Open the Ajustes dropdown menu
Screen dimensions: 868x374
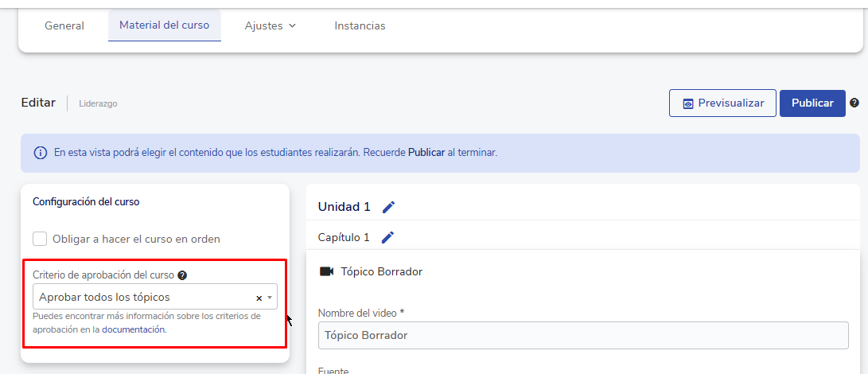270,25
